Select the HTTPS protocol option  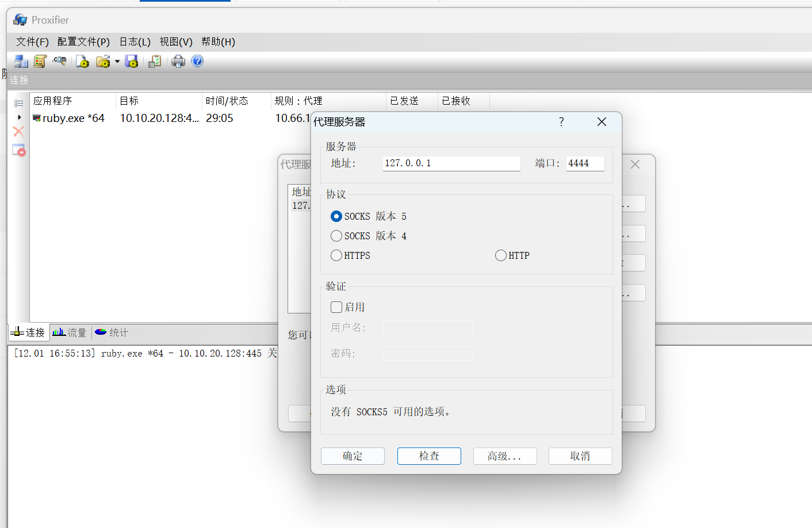[x=351, y=255]
